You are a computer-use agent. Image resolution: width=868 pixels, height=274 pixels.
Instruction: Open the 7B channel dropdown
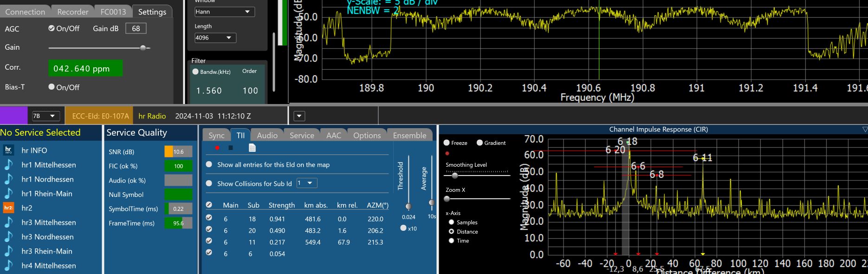(x=45, y=116)
